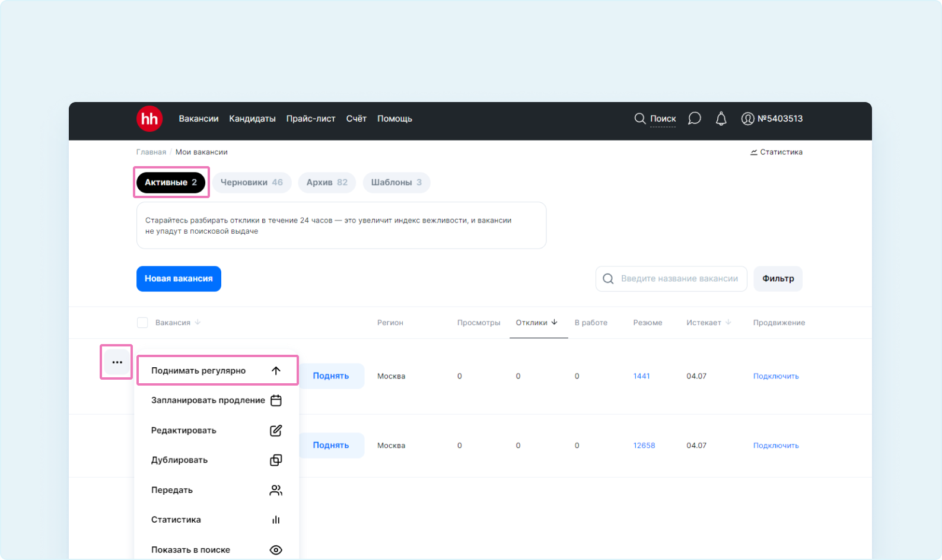The image size is (942, 560).
Task: Click the copy icon beside Дублировать
Action: coord(276,460)
